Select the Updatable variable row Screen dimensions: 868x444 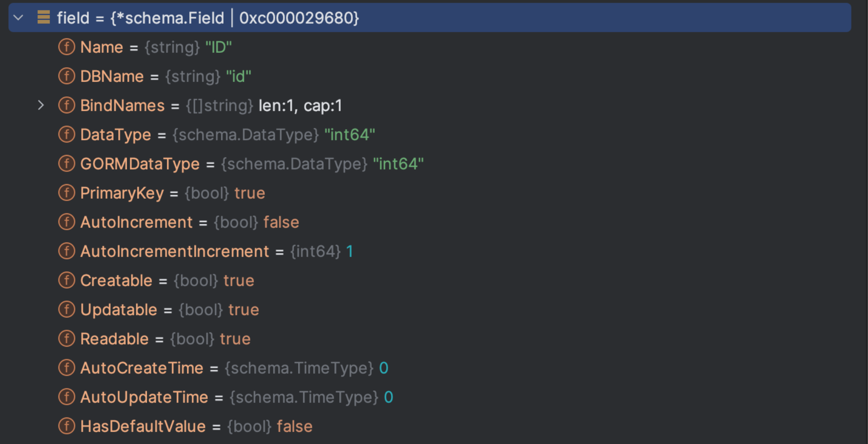click(170, 310)
